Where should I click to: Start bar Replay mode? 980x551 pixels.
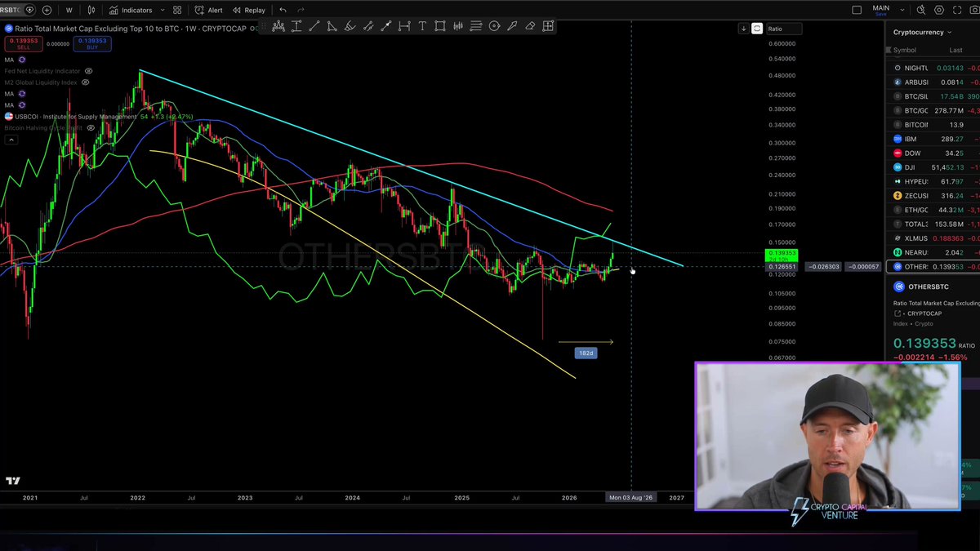pyautogui.click(x=248, y=10)
